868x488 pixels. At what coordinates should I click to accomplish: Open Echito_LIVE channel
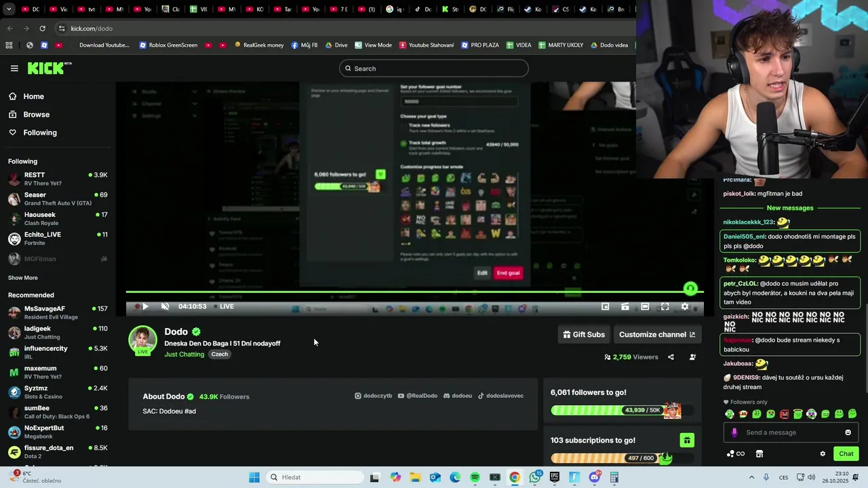click(58, 239)
